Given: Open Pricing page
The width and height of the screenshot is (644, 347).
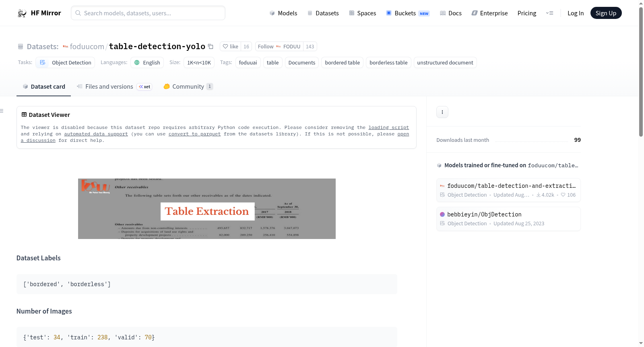Looking at the screenshot, I should pos(527,13).
